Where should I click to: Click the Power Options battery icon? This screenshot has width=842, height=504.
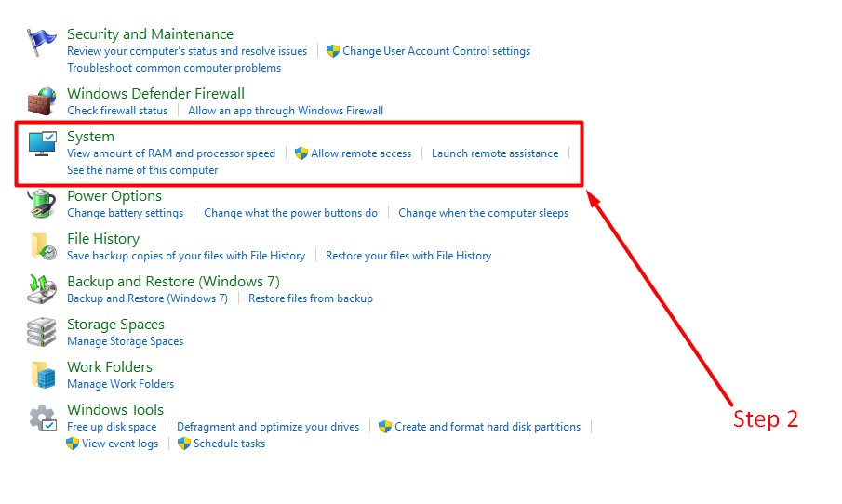[x=41, y=204]
